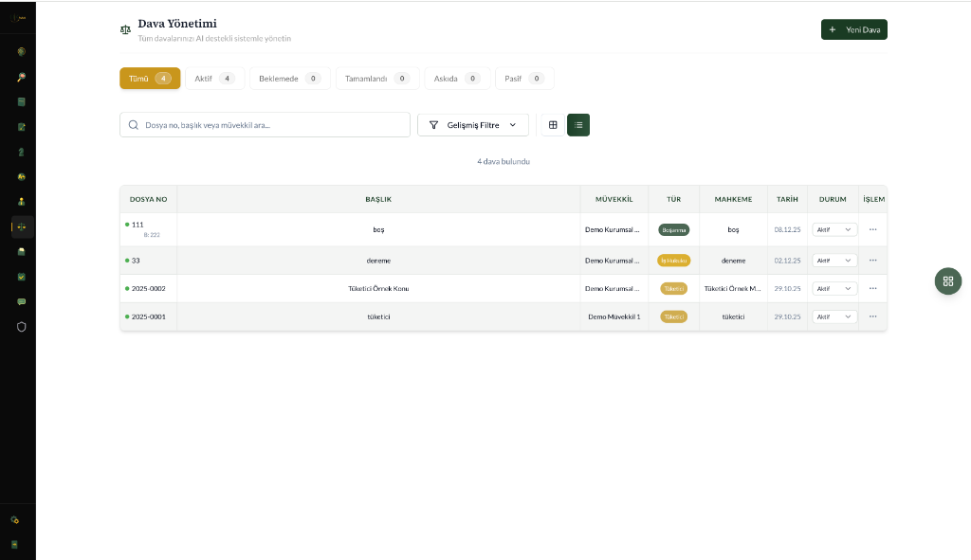Click the person icon in the sidebar
Viewport: 971px width, 560px height.
(x=21, y=202)
